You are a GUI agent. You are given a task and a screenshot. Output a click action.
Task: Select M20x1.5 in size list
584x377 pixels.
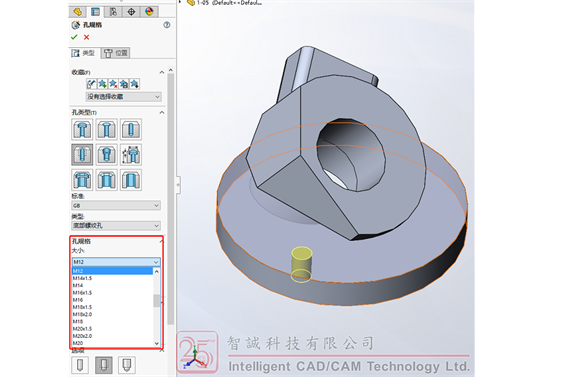pos(112,329)
